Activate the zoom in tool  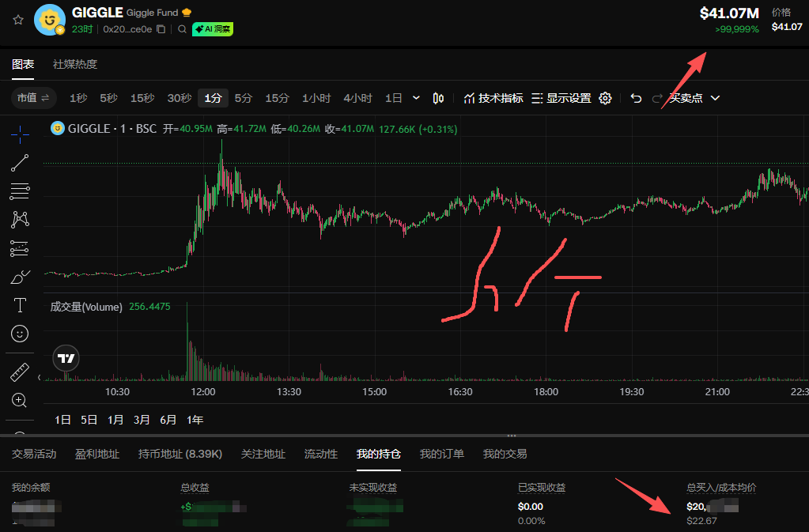tap(20, 400)
